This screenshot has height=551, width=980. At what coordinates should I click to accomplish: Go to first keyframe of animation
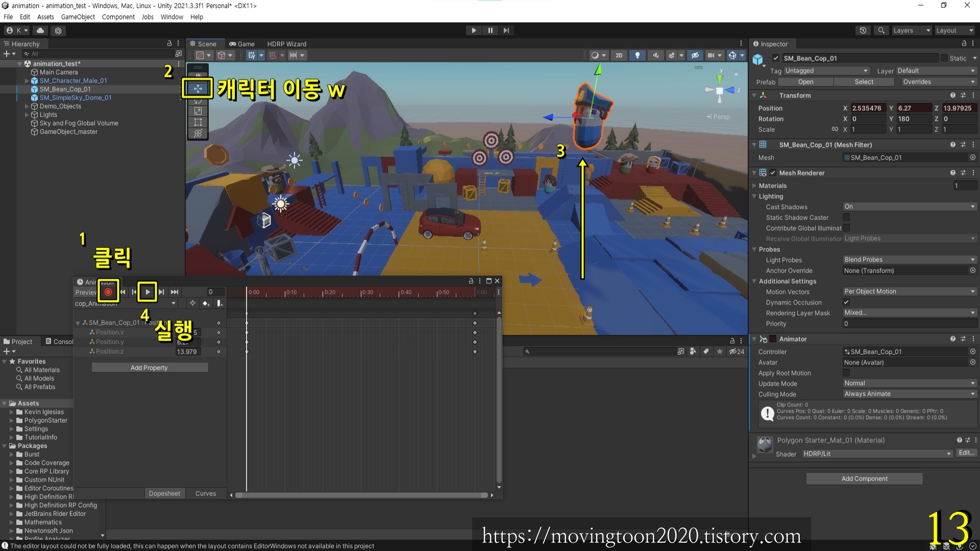[x=122, y=292]
